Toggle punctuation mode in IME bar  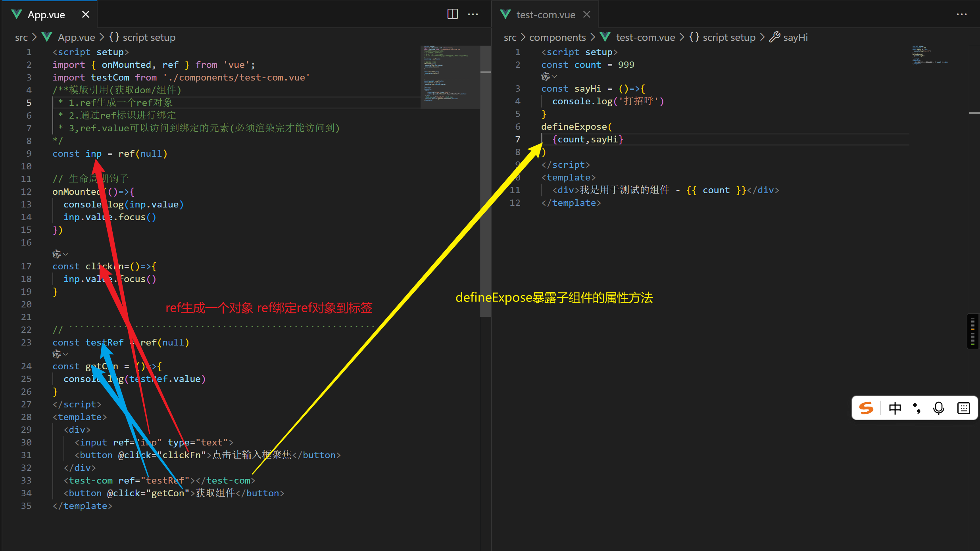click(917, 408)
